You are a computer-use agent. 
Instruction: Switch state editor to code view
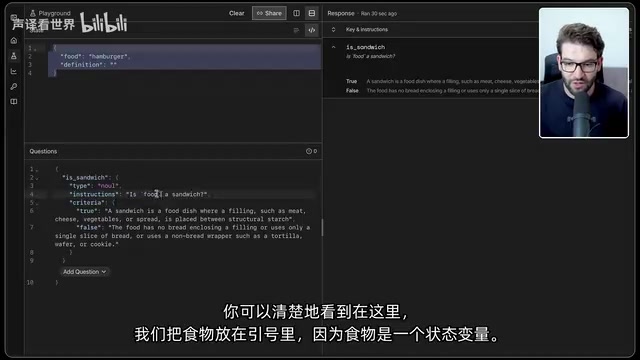(x=311, y=30)
